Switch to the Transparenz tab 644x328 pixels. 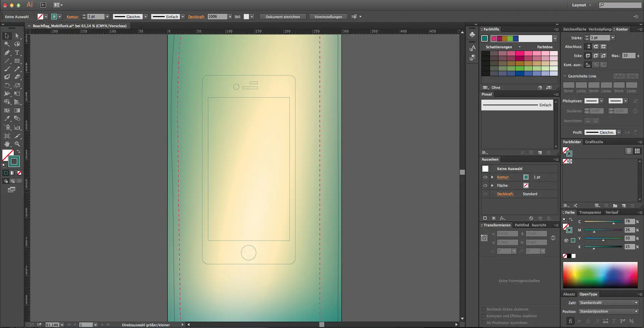[590, 212]
